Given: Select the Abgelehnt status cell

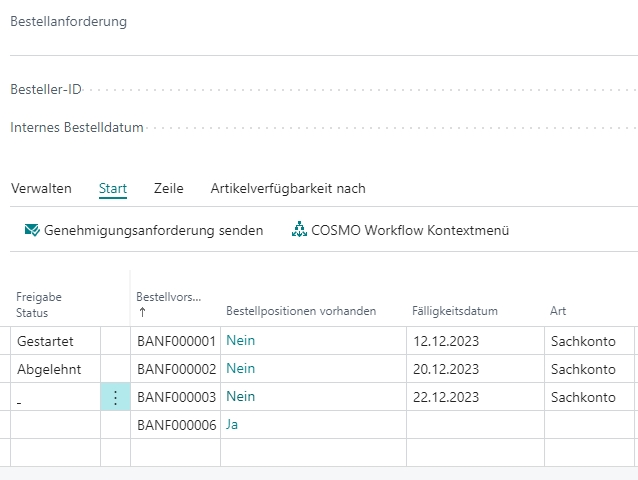Looking at the screenshot, I should tap(49, 369).
